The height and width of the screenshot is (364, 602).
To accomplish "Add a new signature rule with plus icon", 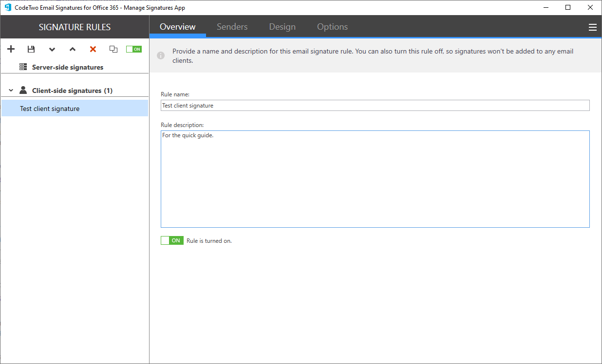I will coord(11,49).
